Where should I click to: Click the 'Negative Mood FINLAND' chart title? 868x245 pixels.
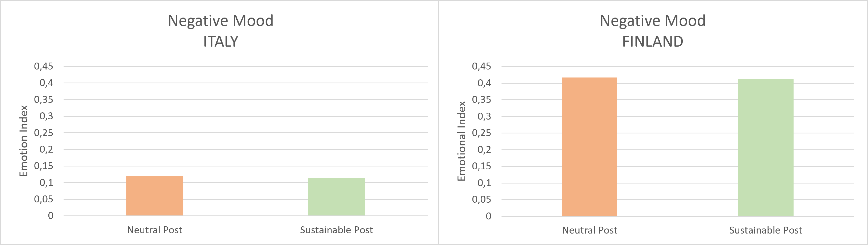(652, 31)
